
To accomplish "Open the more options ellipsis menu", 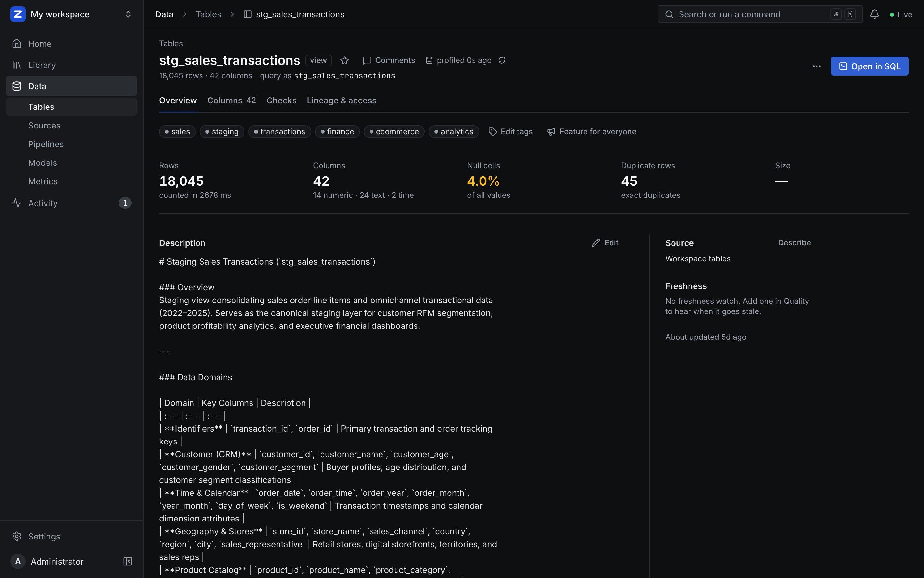I will [x=817, y=66].
